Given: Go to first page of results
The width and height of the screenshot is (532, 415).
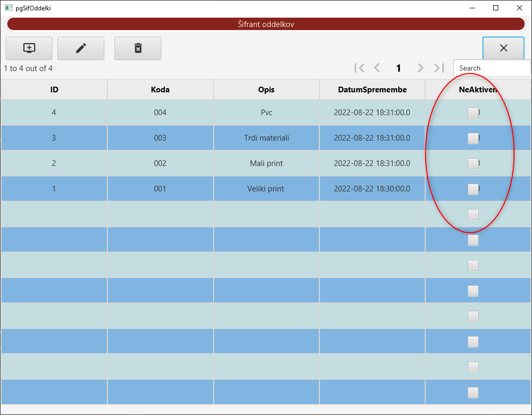Looking at the screenshot, I should (359, 68).
